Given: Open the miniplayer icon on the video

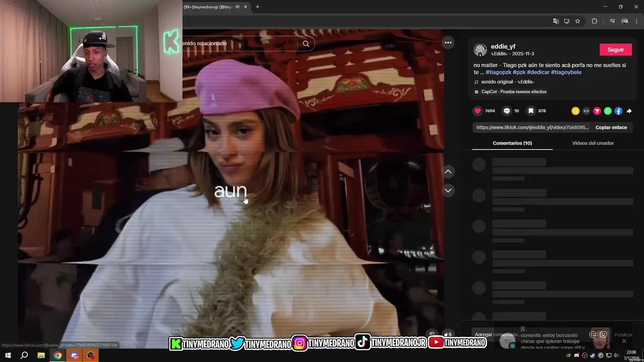Looking at the screenshot, I should (x=432, y=335).
